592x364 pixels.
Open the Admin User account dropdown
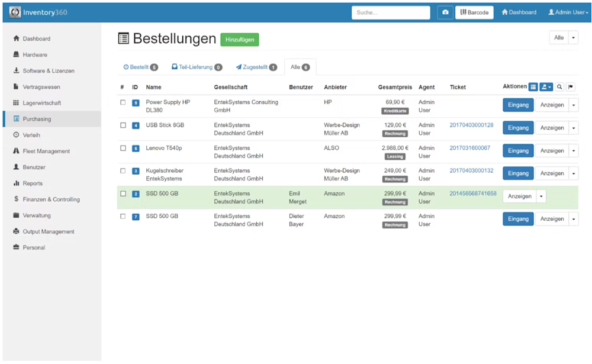point(567,12)
